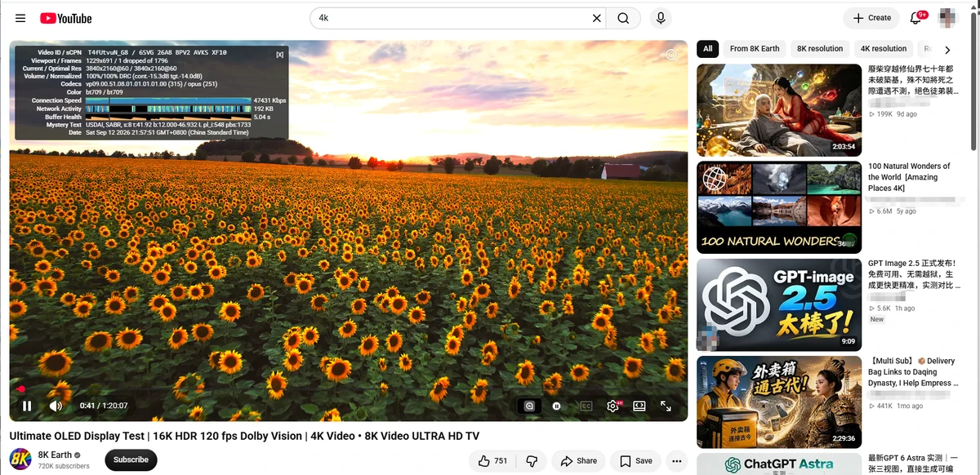The height and width of the screenshot is (475, 980).
Task: Subscribe to the 8K Earth channel
Action: tap(131, 459)
